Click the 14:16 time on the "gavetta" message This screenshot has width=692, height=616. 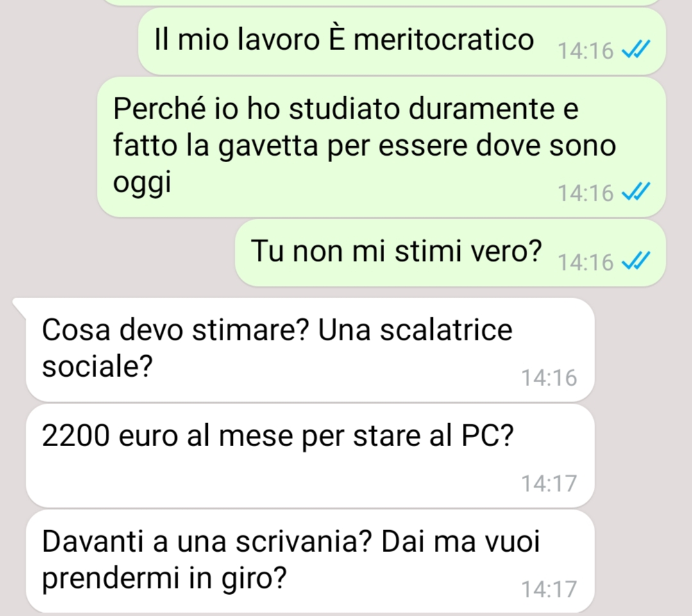[x=586, y=193]
